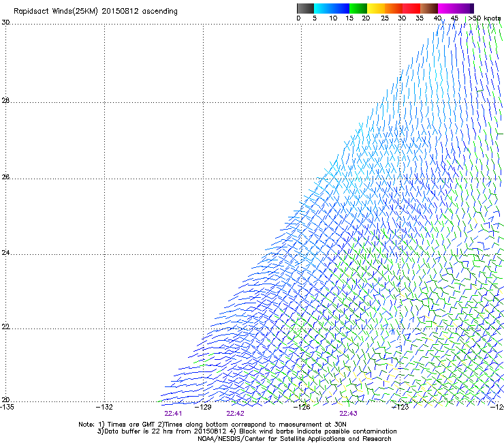The image size is (504, 443).
Task: Click the -123 longitude axis label
Action: coord(400,407)
